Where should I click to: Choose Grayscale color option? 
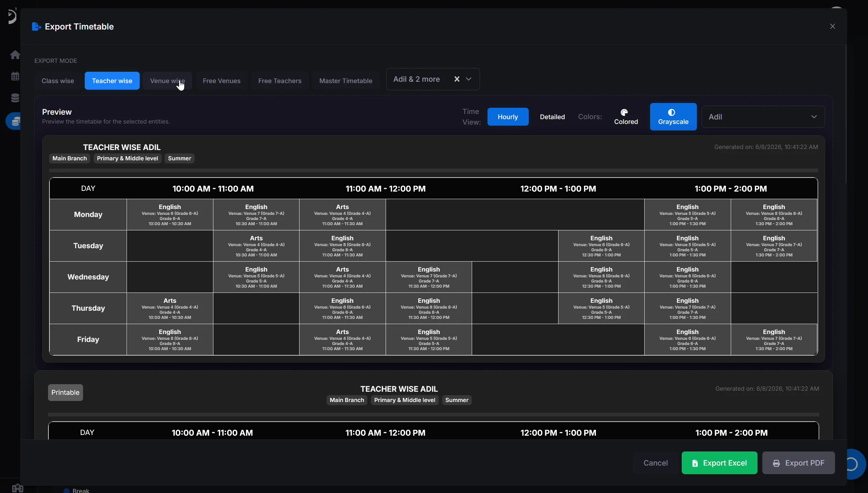(673, 117)
